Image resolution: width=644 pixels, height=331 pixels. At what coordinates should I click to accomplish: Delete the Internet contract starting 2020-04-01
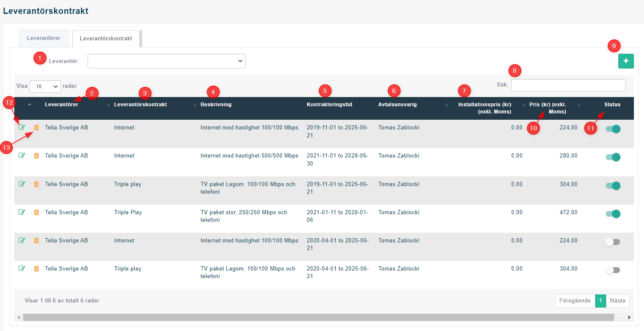click(36, 240)
